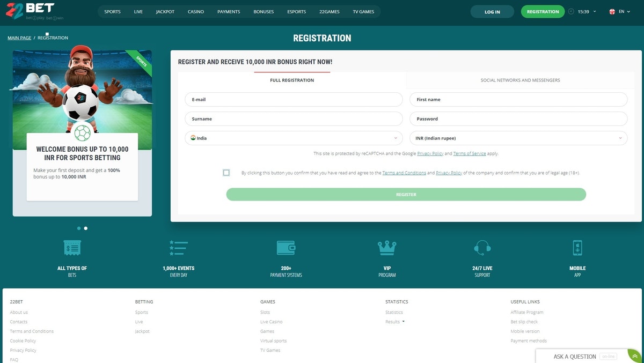Open the Contacts footer link

click(19, 322)
